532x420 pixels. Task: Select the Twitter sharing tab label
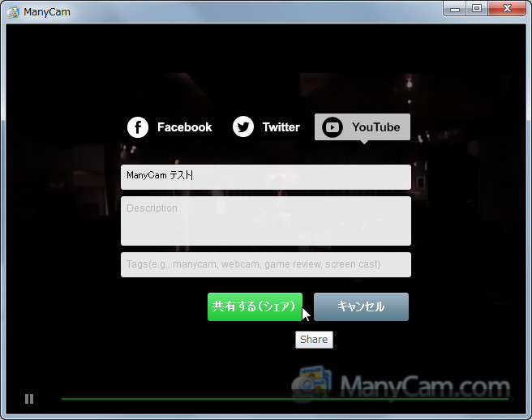tap(281, 127)
